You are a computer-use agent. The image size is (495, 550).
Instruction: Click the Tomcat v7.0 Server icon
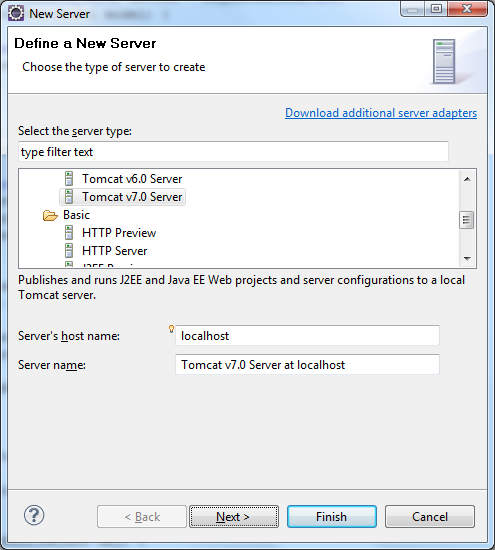tap(69, 197)
